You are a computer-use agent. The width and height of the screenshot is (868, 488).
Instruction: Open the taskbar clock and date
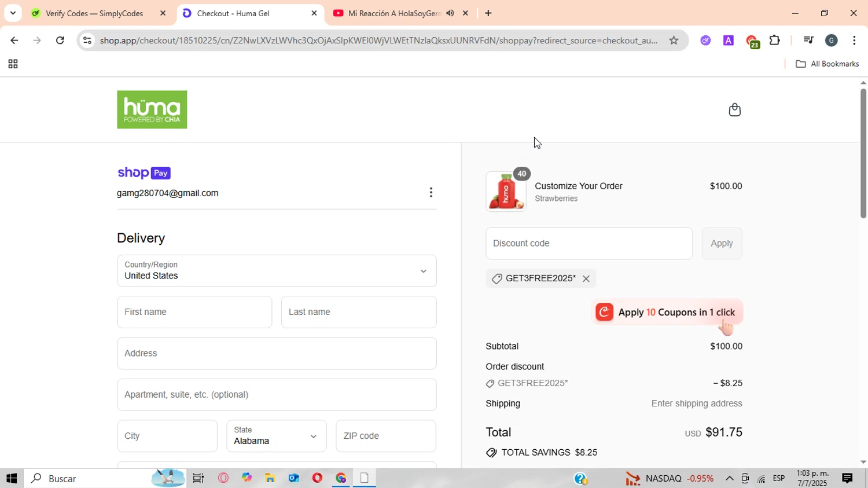pos(812,479)
